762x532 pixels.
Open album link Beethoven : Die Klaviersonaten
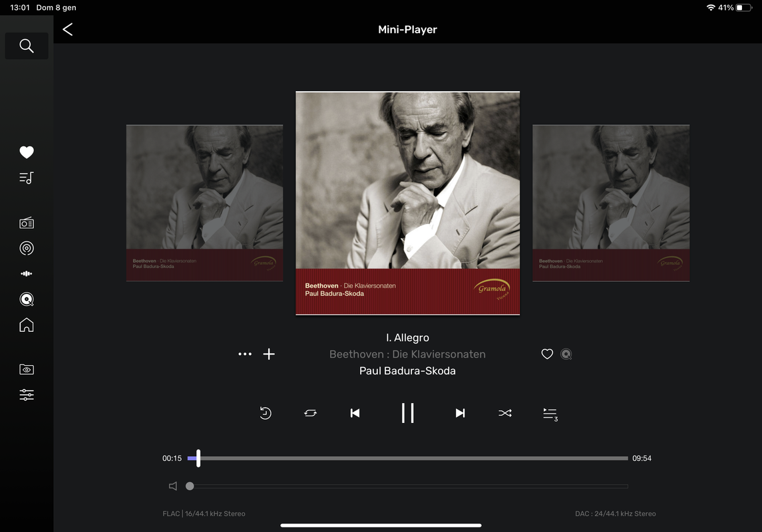click(x=407, y=354)
